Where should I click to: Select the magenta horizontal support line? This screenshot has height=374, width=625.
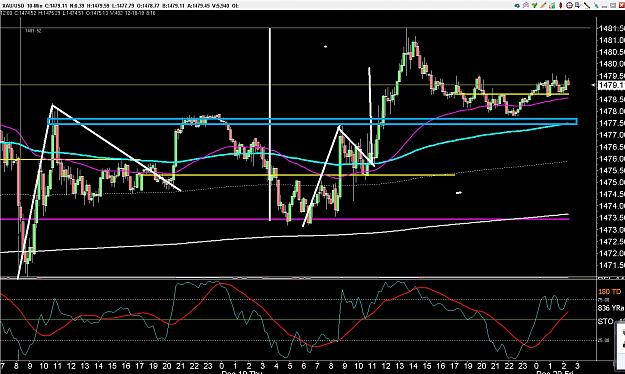285,219
